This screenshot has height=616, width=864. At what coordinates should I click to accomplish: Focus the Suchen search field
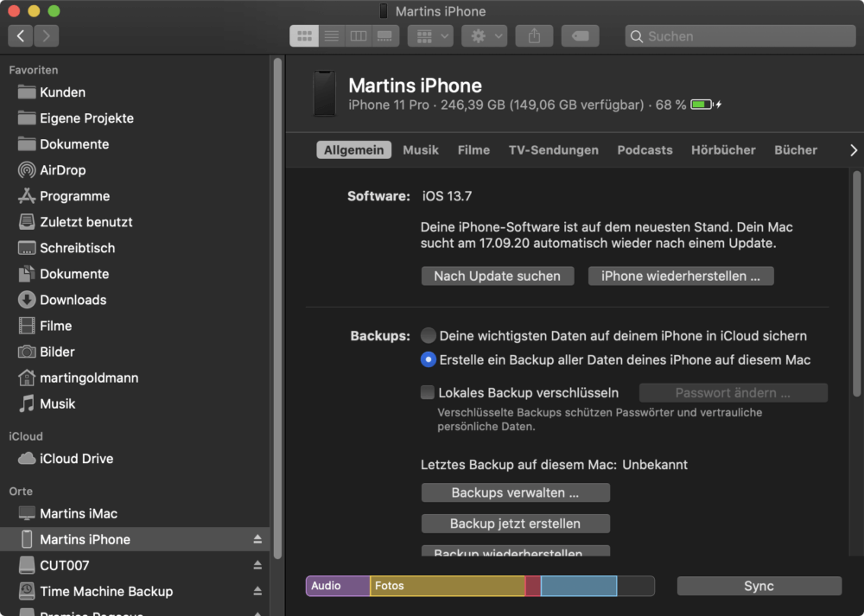pos(740,36)
